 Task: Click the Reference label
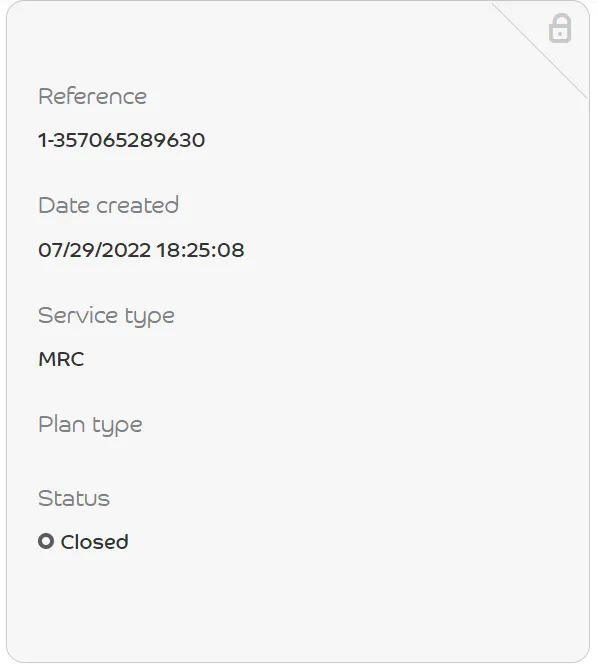click(93, 96)
